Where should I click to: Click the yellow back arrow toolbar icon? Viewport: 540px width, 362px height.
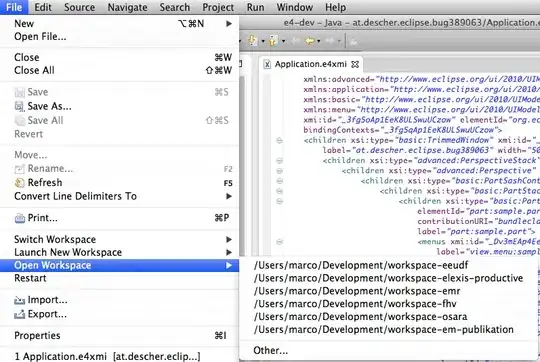coord(310,41)
